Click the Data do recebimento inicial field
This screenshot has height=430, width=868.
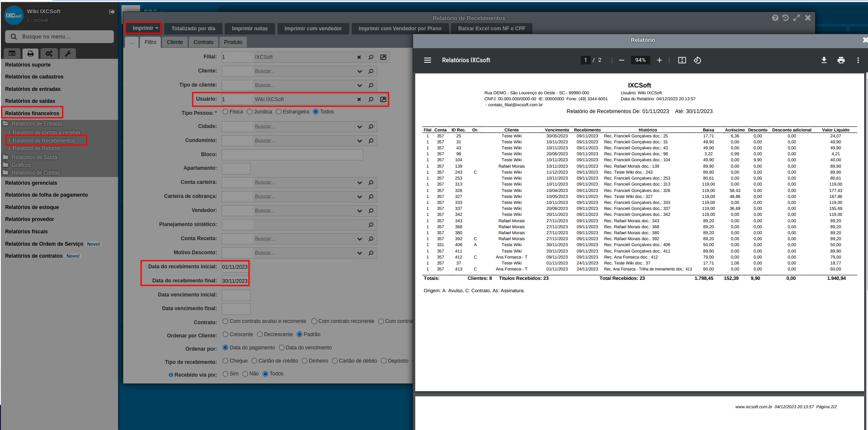click(x=236, y=267)
